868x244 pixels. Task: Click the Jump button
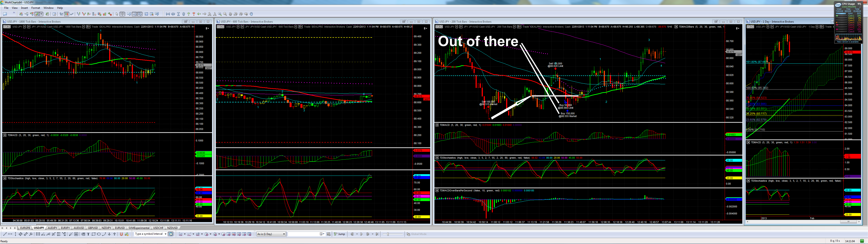click(x=340, y=234)
